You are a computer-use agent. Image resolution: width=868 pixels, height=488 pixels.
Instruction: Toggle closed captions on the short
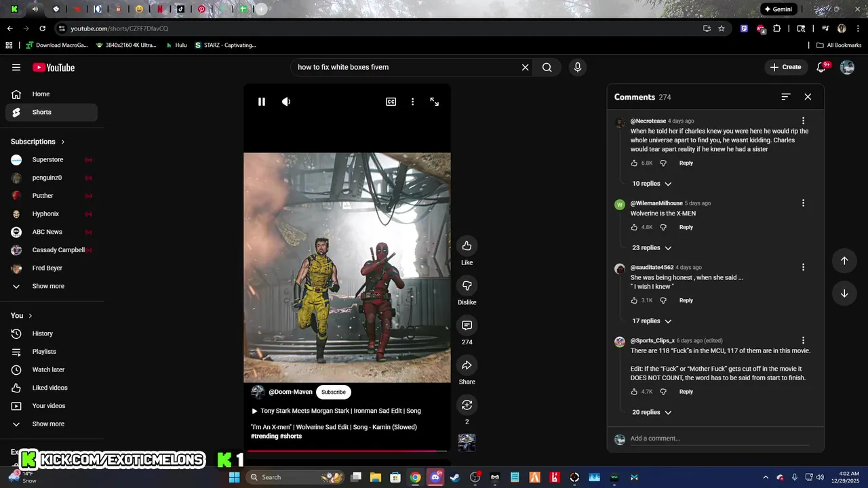pos(391,102)
